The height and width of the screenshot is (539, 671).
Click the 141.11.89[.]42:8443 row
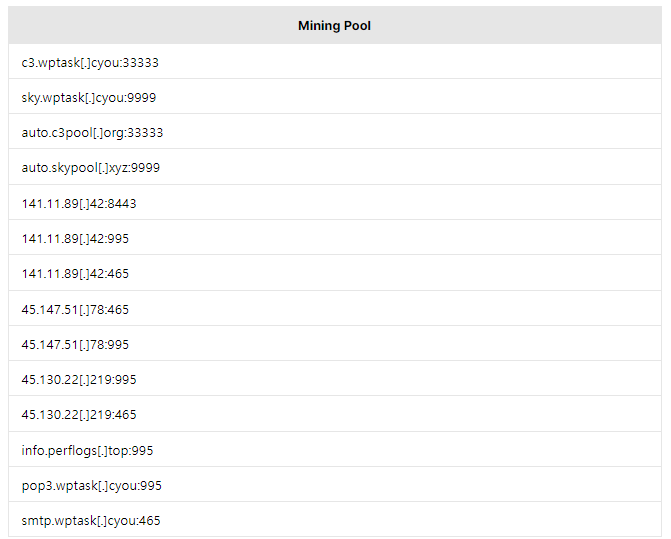coord(335,203)
